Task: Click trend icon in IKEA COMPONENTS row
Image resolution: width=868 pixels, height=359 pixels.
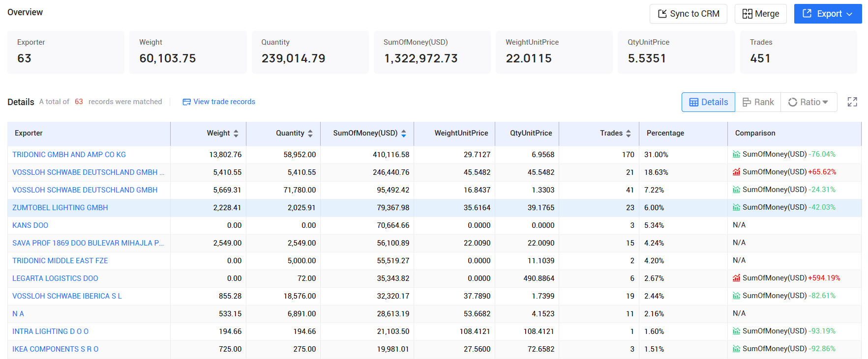Action: click(736, 349)
